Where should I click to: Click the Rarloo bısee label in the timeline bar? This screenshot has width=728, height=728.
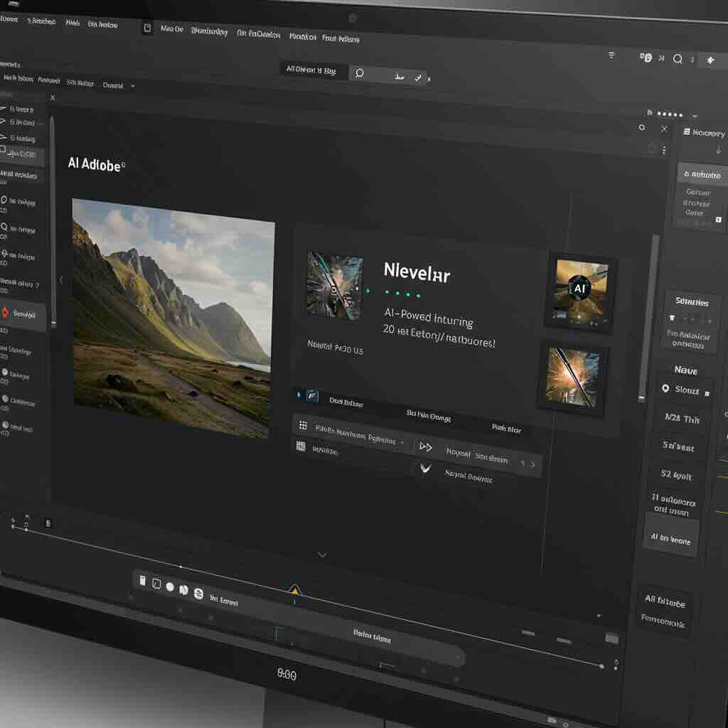pyautogui.click(x=372, y=635)
